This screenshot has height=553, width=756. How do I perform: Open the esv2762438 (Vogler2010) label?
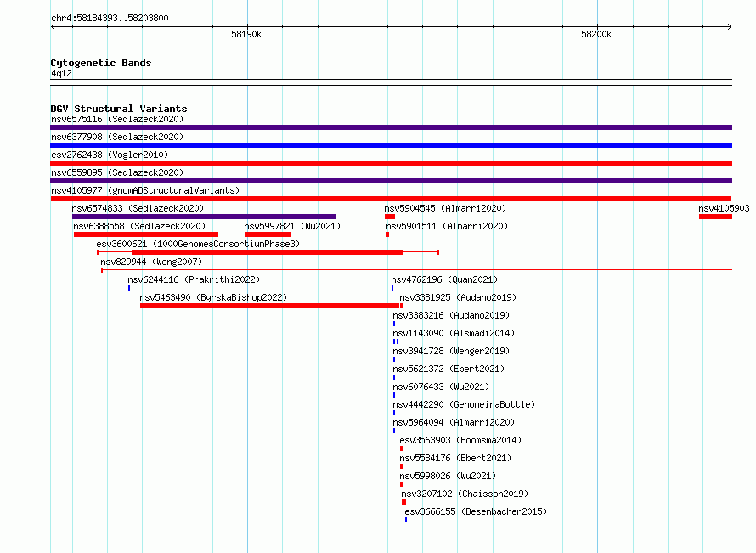pyautogui.click(x=110, y=155)
